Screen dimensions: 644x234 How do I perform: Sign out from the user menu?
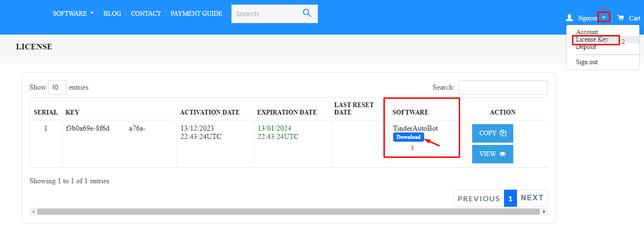click(x=587, y=62)
